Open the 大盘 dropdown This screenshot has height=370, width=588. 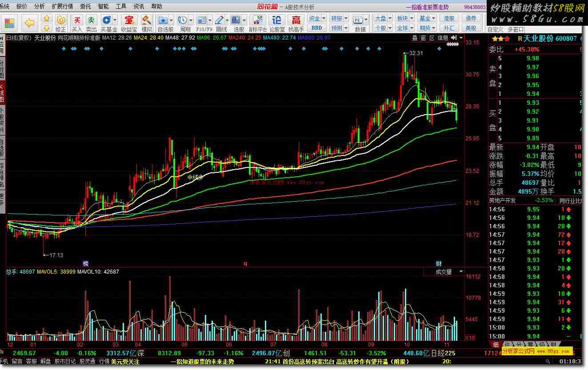[383, 18]
